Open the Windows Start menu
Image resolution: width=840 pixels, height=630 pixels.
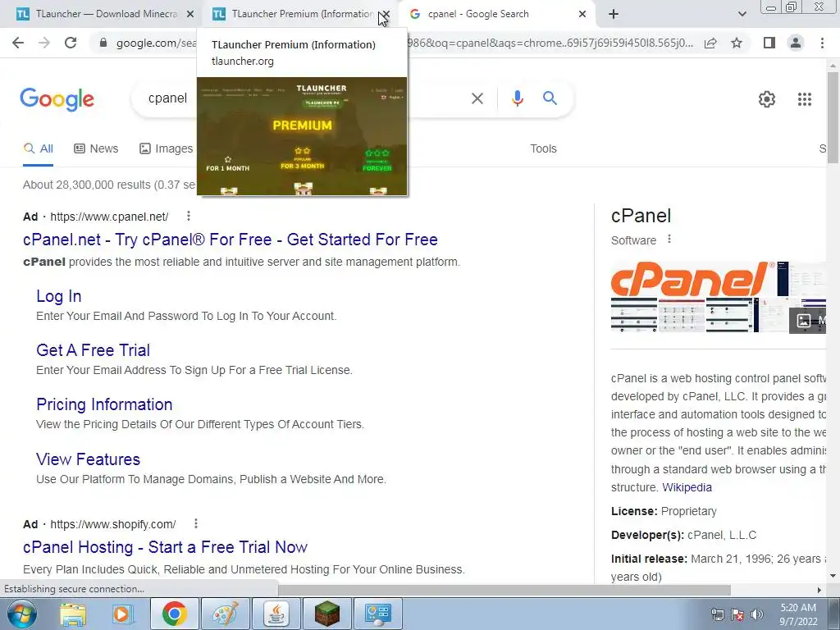pos(21,614)
